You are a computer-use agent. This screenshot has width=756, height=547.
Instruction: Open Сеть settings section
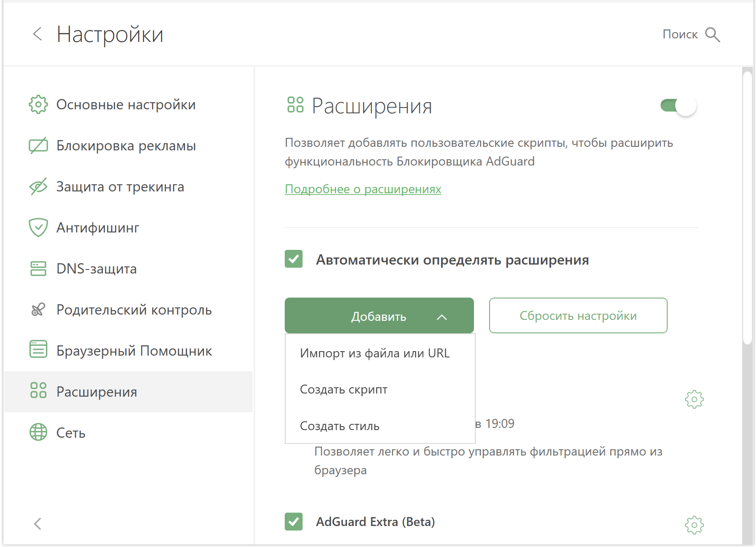coord(129,433)
